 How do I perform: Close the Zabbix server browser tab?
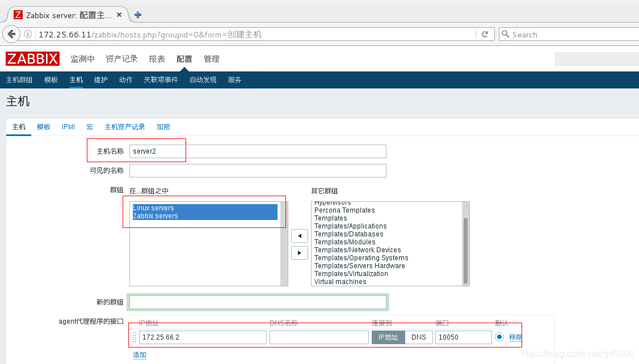pyautogui.click(x=119, y=15)
